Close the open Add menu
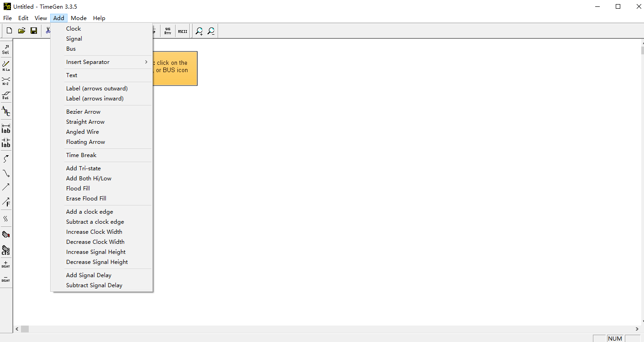 (59, 18)
